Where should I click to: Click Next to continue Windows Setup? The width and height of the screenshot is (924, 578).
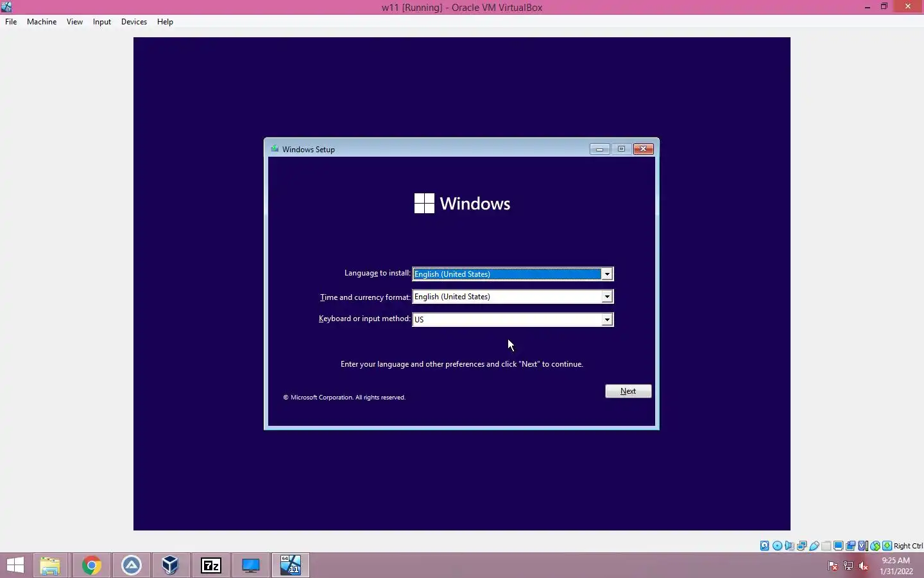628,391
